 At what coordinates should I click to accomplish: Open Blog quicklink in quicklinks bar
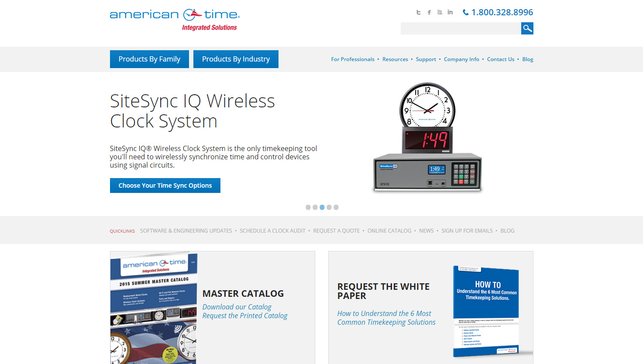click(507, 231)
